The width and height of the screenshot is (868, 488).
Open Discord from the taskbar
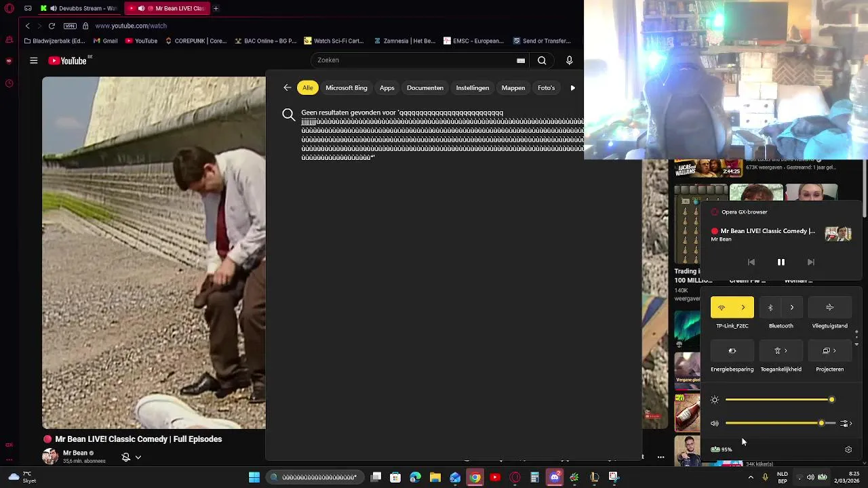(x=554, y=477)
